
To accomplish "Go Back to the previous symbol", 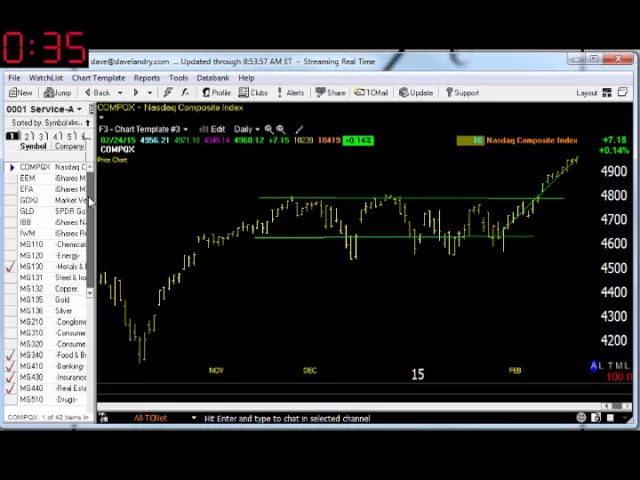I will pos(98,93).
